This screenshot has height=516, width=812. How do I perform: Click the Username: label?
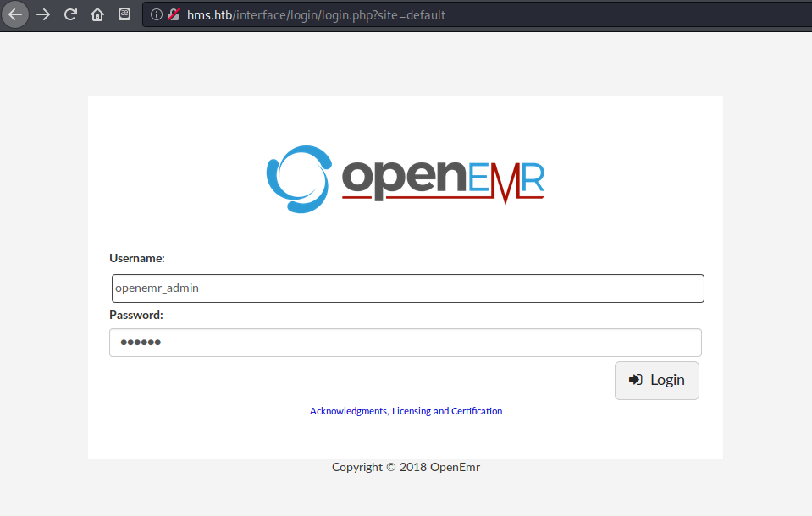(x=137, y=258)
